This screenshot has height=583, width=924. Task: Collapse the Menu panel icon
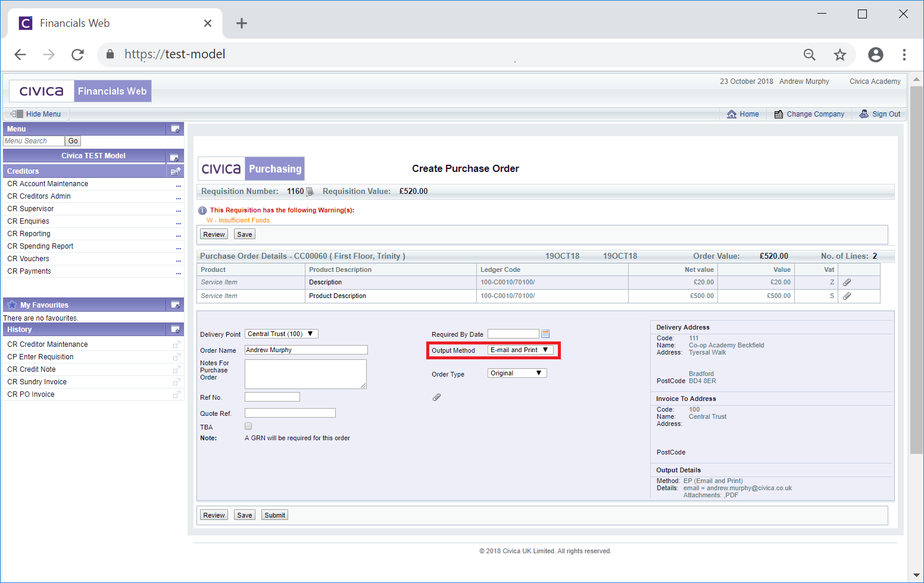176,128
